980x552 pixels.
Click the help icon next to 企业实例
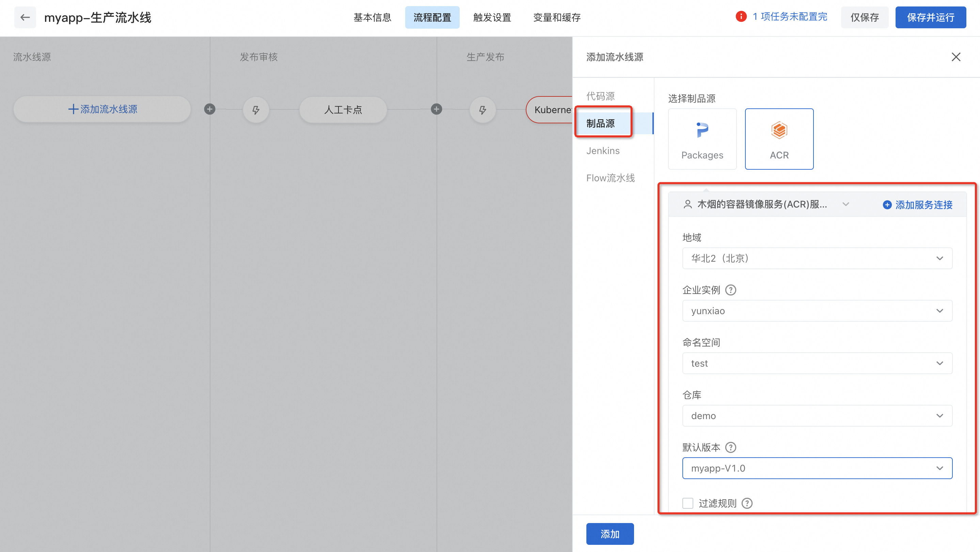pyautogui.click(x=730, y=290)
